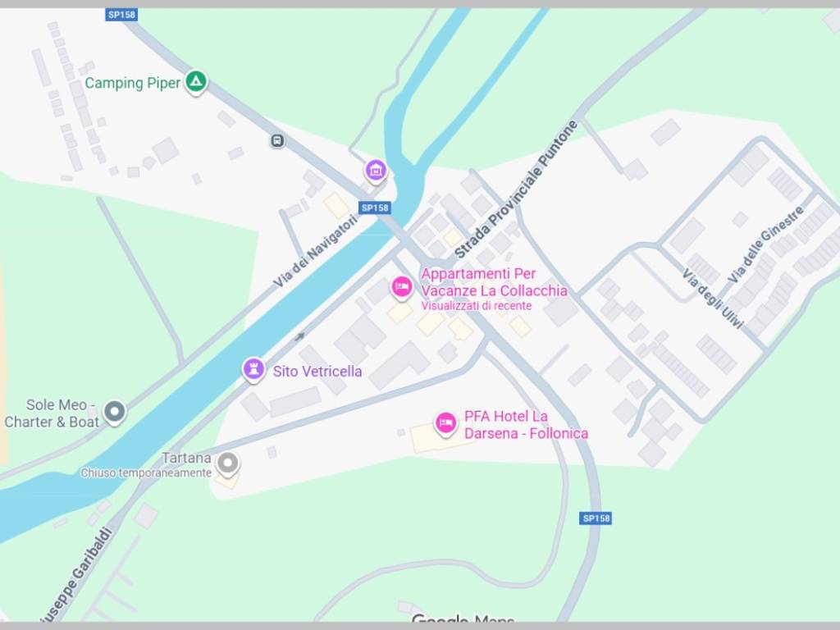
Task: Click the Sole Meo Charter & Boat marker
Action: point(114,413)
